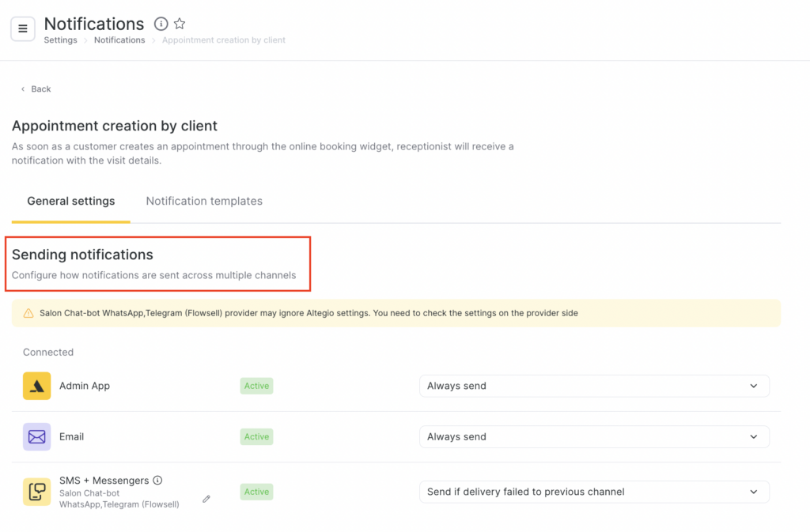Star the Notifications page as favorite
Image resolution: width=810 pixels, height=532 pixels.
click(x=180, y=24)
